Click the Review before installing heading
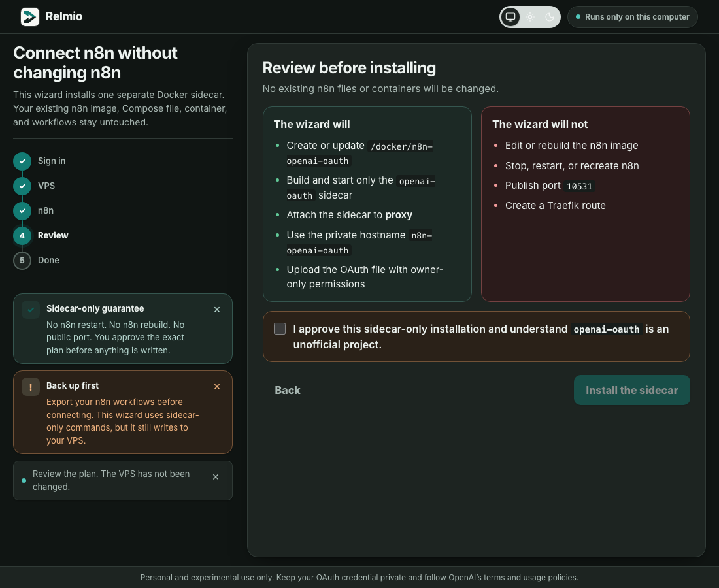The width and height of the screenshot is (719, 588). pos(349,68)
